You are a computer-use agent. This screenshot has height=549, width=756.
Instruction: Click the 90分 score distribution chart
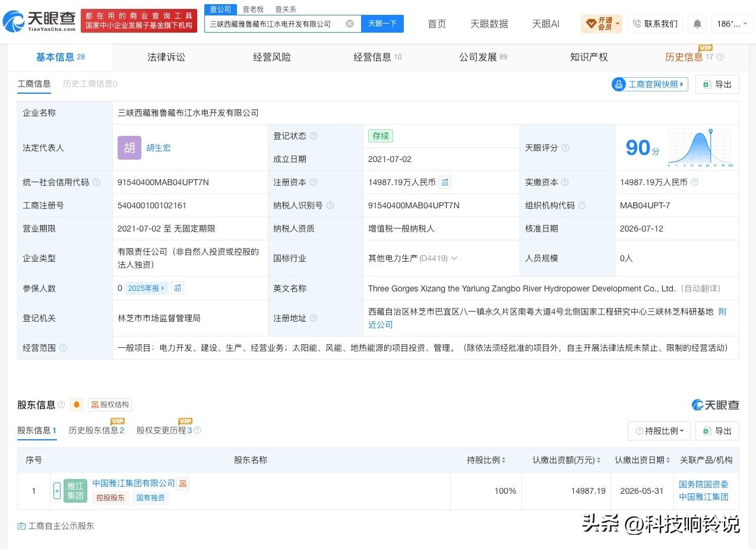click(x=700, y=147)
